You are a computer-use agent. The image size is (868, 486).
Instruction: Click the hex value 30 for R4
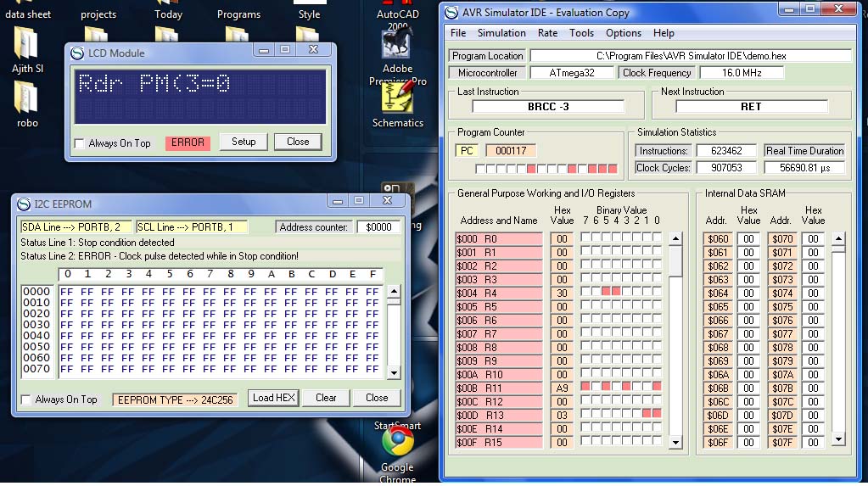tap(562, 293)
